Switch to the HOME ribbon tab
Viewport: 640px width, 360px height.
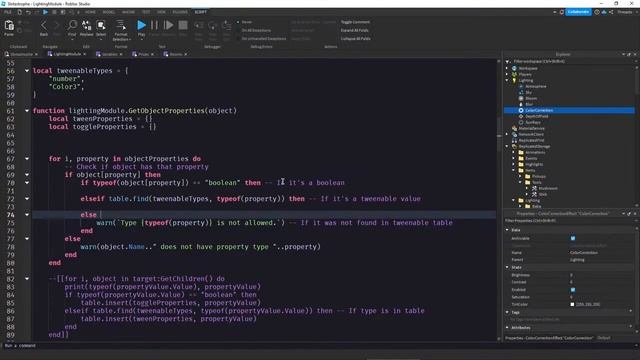(90, 12)
